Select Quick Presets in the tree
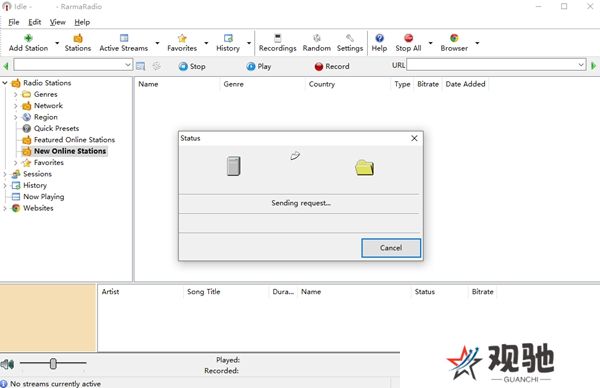The image size is (600, 388). tap(56, 128)
